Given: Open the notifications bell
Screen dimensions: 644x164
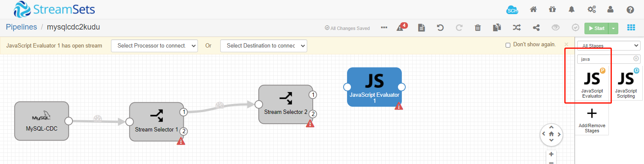Looking at the screenshot, I should (x=572, y=9).
